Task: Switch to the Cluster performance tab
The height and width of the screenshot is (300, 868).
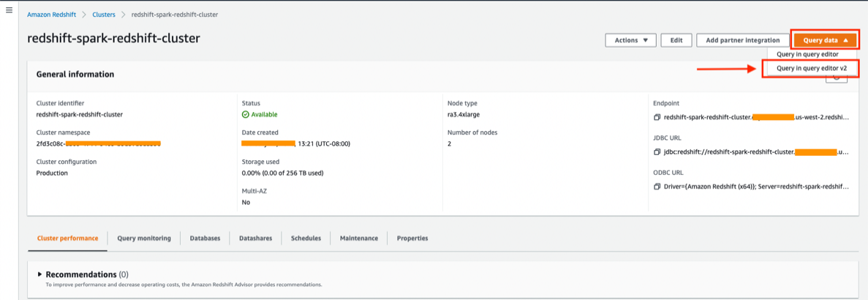Action: coord(67,238)
